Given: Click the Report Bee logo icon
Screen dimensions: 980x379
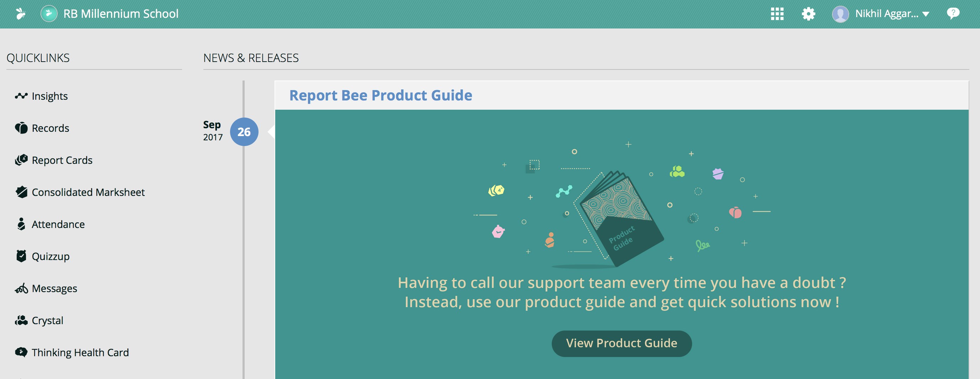Looking at the screenshot, I should [21, 14].
